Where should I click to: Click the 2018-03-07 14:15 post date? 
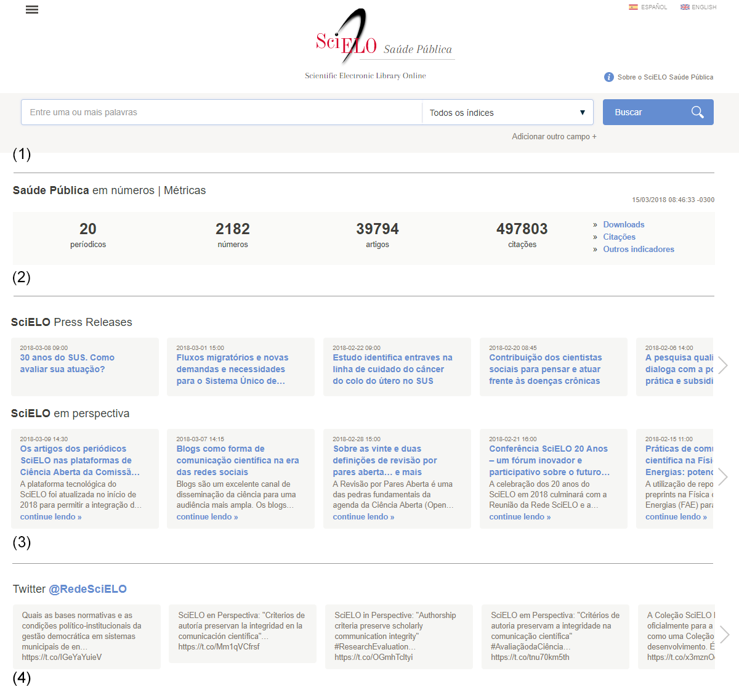200,439
